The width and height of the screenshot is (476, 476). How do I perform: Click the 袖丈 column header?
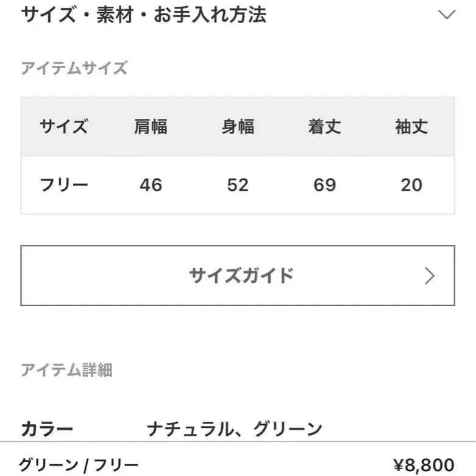pos(411,127)
